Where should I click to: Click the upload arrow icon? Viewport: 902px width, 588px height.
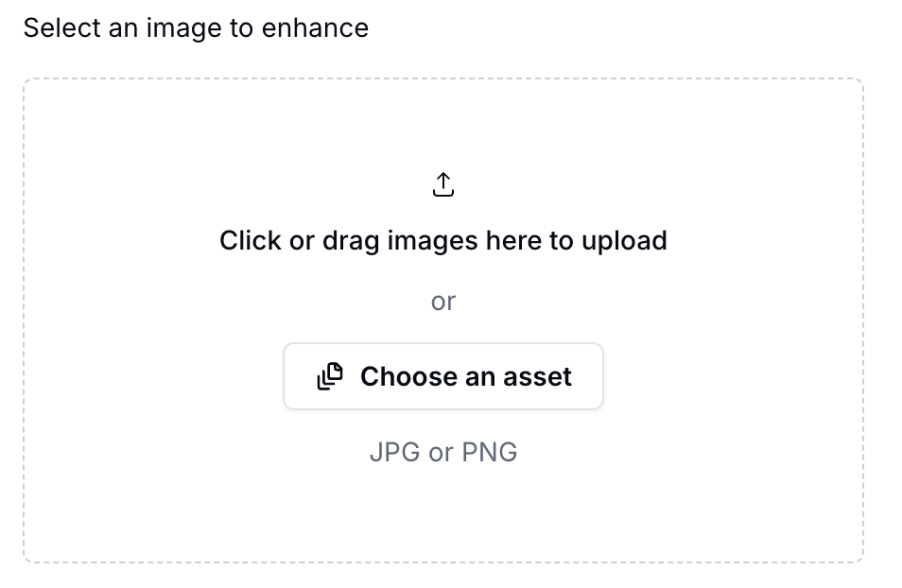[443, 184]
